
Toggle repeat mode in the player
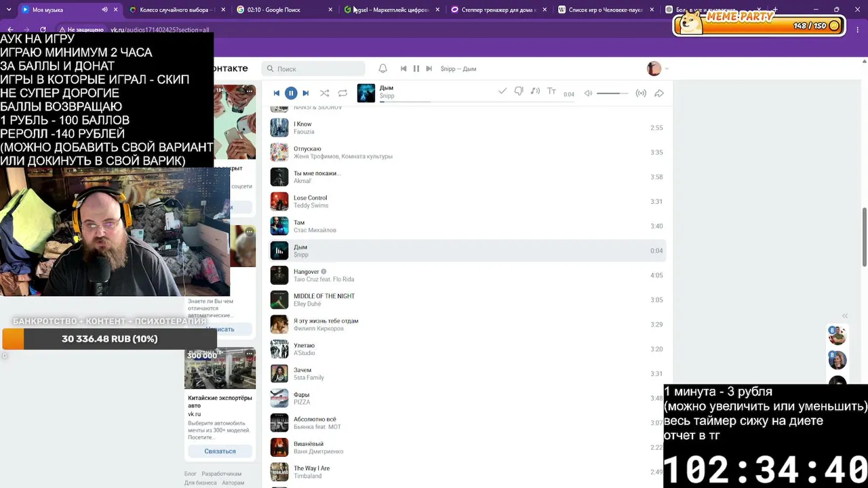[x=342, y=93]
